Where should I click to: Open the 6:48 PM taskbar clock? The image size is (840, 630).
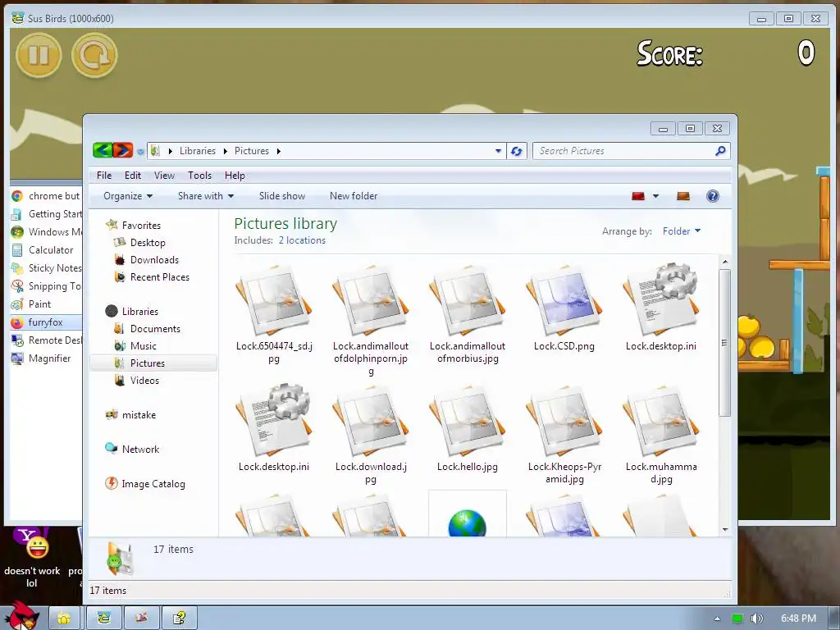pyautogui.click(x=798, y=619)
